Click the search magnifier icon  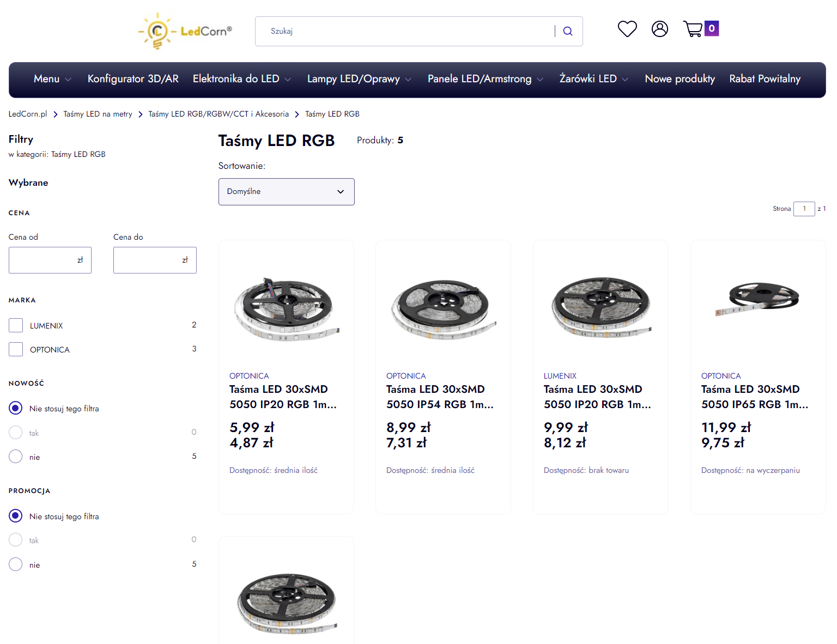[x=568, y=31]
